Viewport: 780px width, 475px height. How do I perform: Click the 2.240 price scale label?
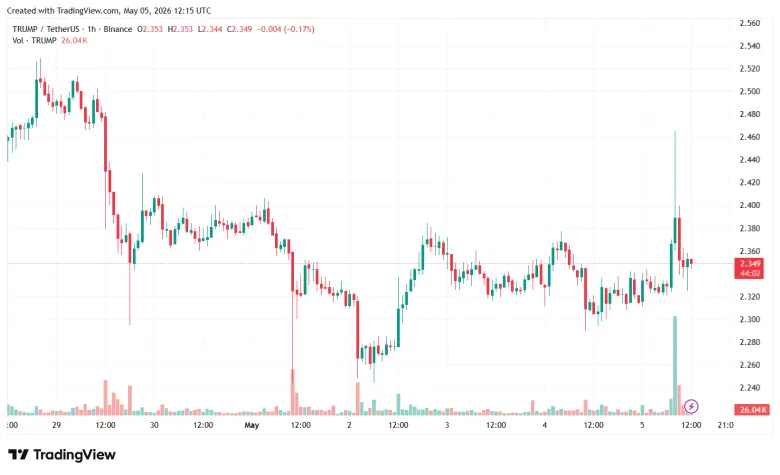click(x=750, y=387)
